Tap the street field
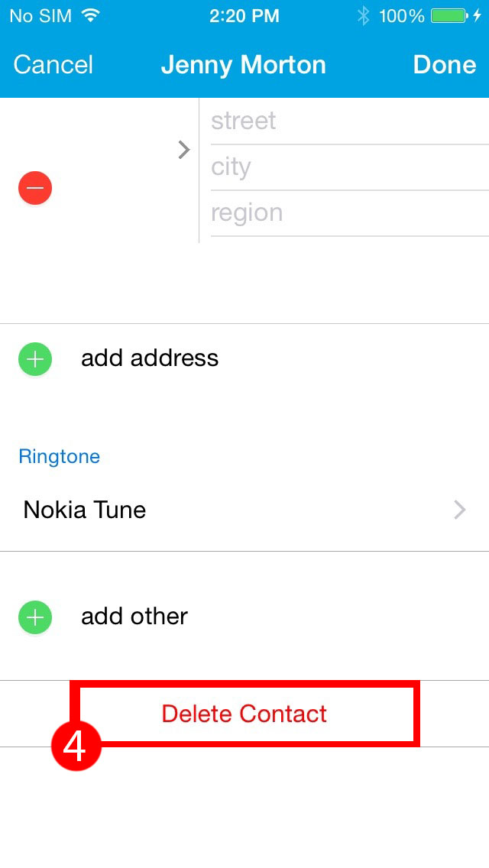 [x=349, y=121]
